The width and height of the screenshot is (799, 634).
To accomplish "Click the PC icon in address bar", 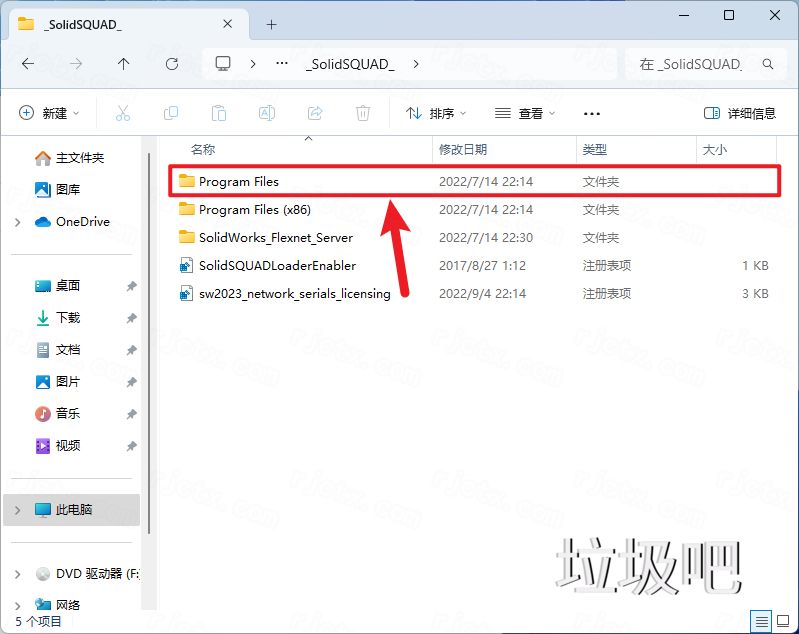I will [x=223, y=64].
